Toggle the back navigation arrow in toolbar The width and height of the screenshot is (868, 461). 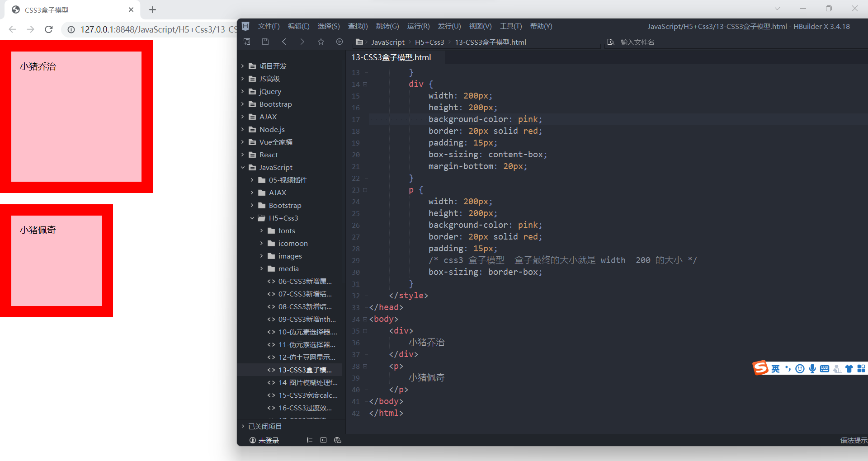[x=284, y=42]
